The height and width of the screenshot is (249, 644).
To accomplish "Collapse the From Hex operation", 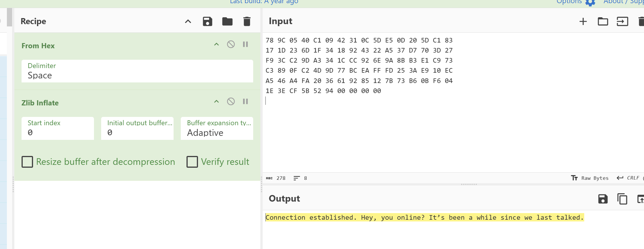I will tap(216, 45).
